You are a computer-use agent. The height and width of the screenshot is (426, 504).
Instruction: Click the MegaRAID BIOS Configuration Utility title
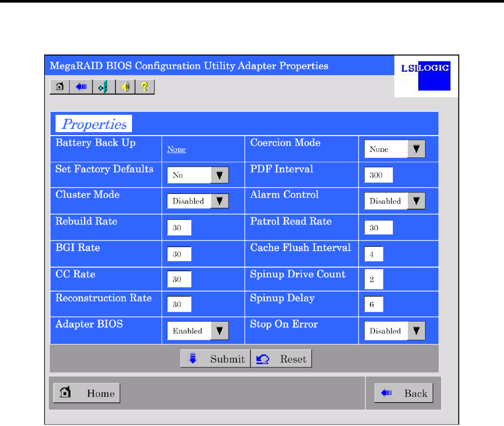[x=189, y=66]
